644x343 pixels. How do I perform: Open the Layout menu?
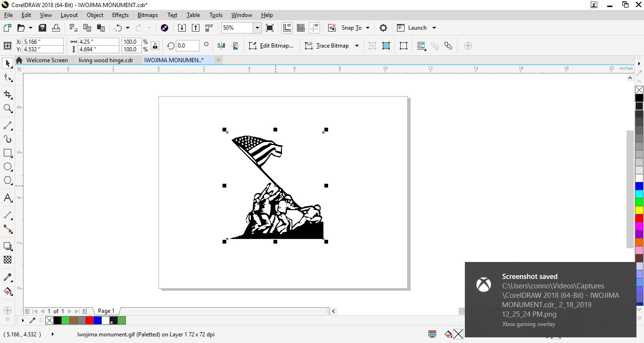tap(69, 15)
